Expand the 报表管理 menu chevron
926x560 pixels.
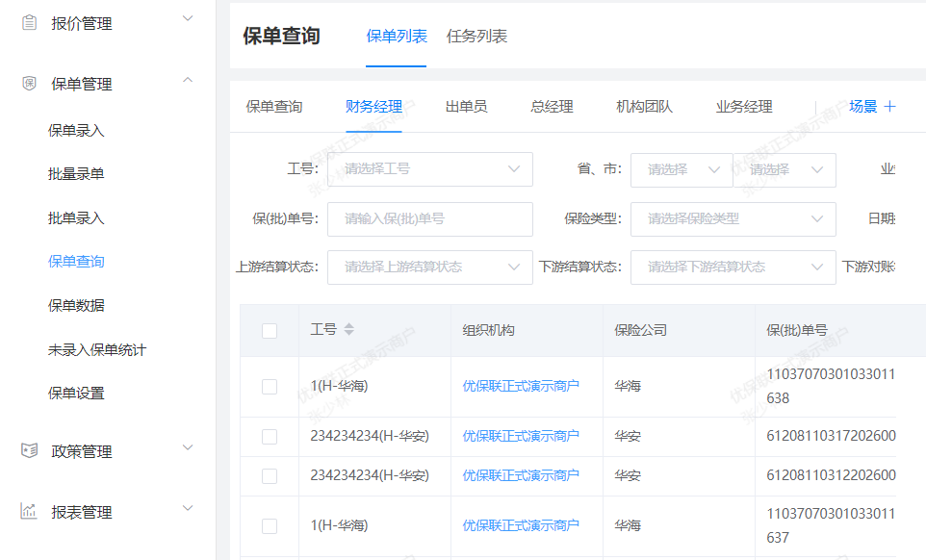pos(188,508)
